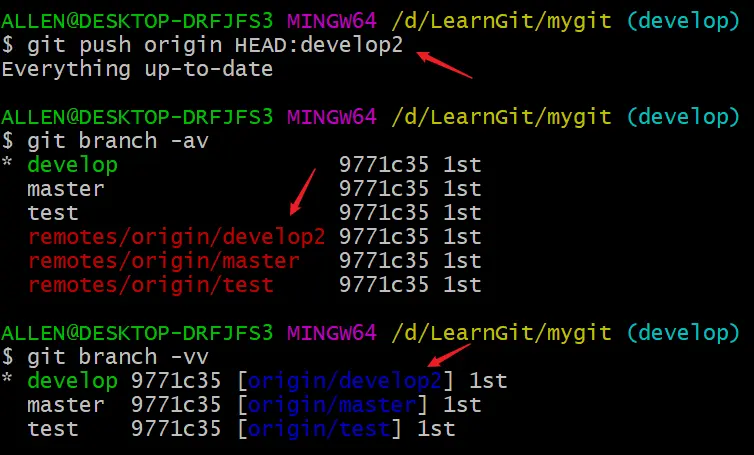Click the 'remotes/origin/test' entry

click(x=151, y=285)
